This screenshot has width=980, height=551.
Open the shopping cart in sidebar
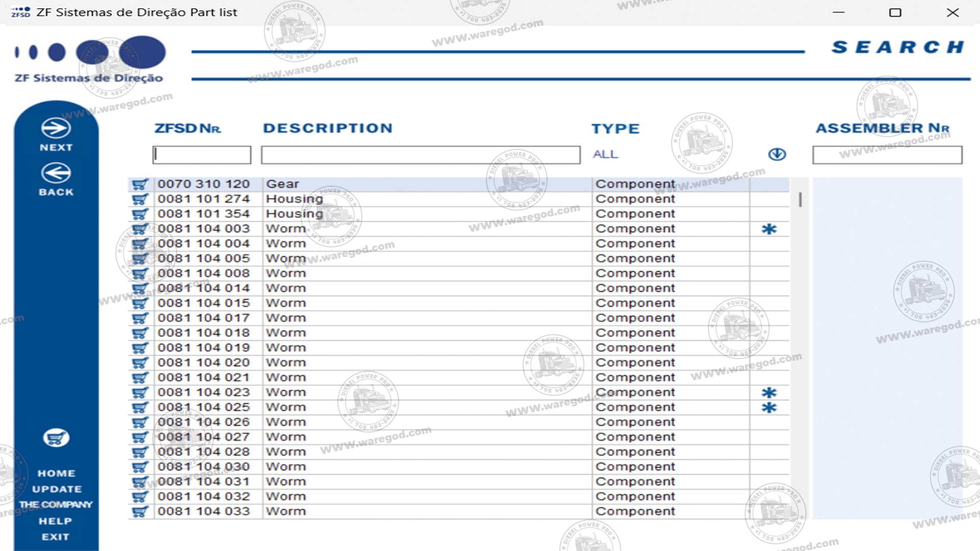56,438
